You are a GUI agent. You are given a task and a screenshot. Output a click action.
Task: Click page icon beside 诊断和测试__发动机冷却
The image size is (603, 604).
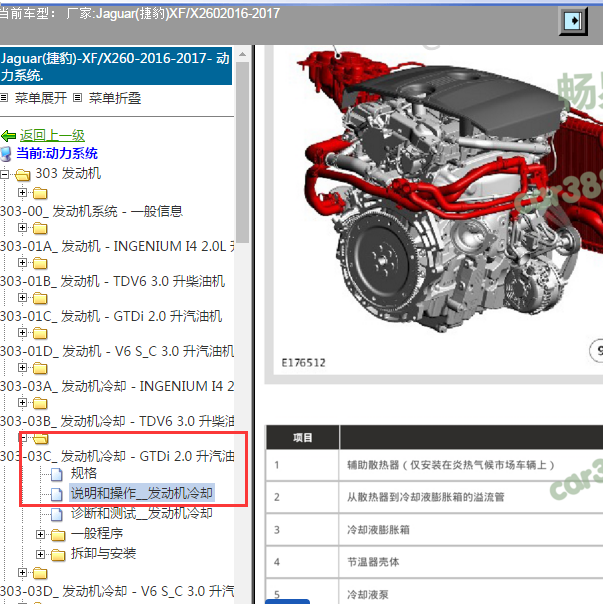pyautogui.click(x=57, y=514)
